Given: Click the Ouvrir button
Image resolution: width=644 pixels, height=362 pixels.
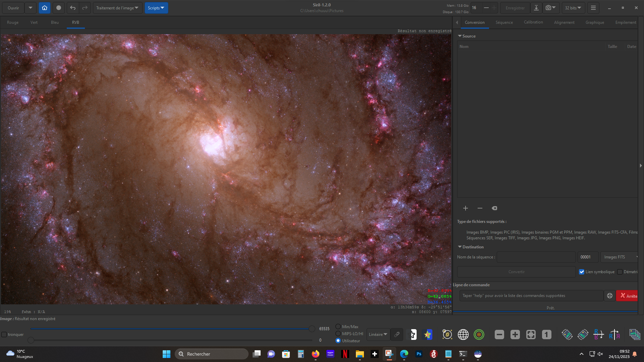Looking at the screenshot, I should (x=13, y=8).
